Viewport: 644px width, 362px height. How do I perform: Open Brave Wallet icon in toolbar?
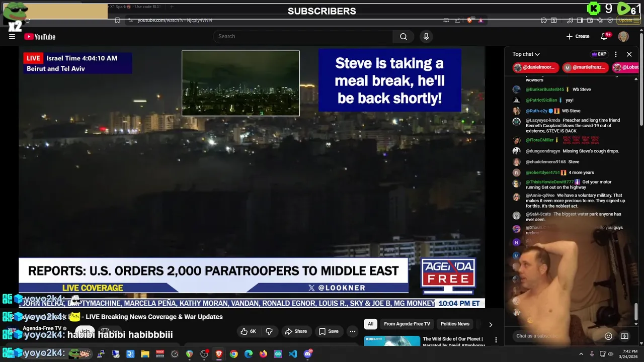[590, 20]
